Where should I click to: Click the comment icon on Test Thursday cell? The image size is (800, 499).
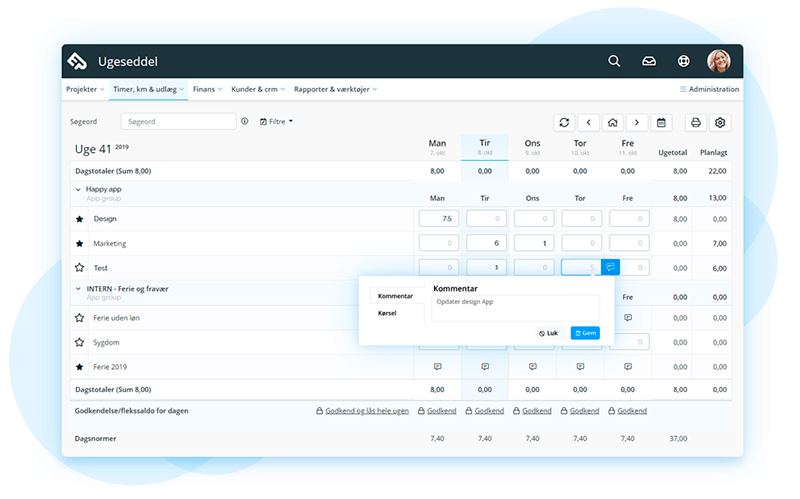tap(610, 267)
